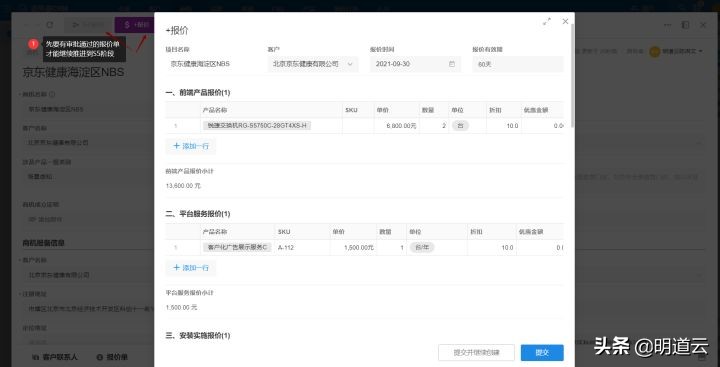
Task: Click the date field 2021-09-30
Action: pyautogui.click(x=416, y=64)
